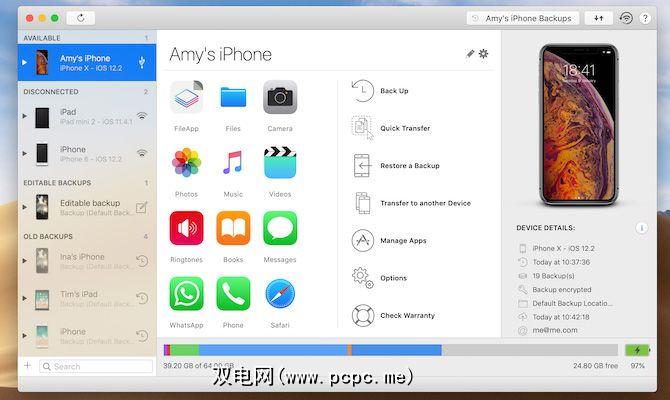The image size is (670, 400).
Task: Open the Ringtones icon
Action: 186,228
